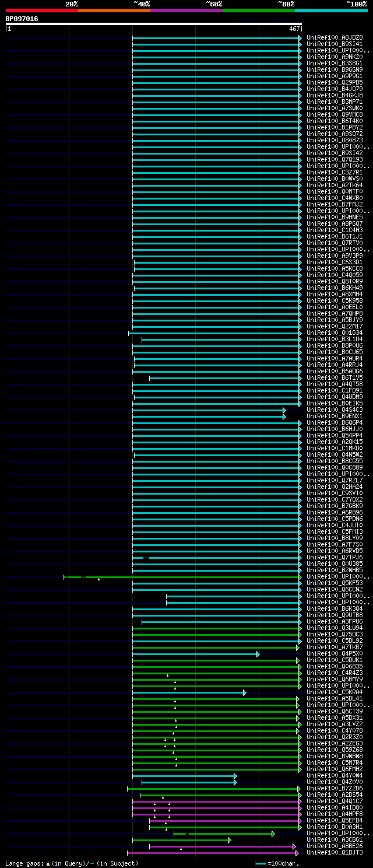Click the cyan ~100% identity legend bar

331,10
